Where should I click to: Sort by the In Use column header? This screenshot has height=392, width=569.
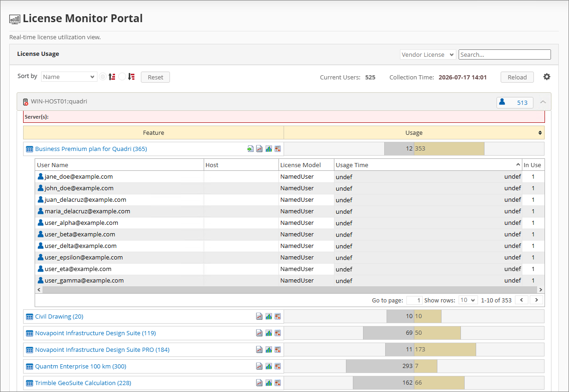coord(533,165)
